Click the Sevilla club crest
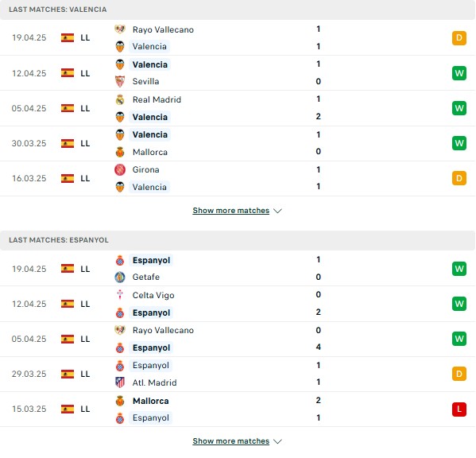This screenshot has height=458, width=476. pyautogui.click(x=120, y=81)
